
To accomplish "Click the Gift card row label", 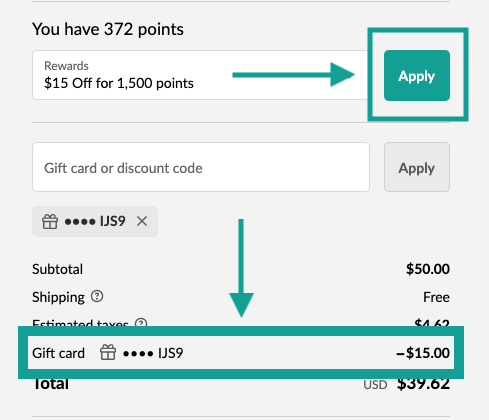I will pyautogui.click(x=58, y=353).
